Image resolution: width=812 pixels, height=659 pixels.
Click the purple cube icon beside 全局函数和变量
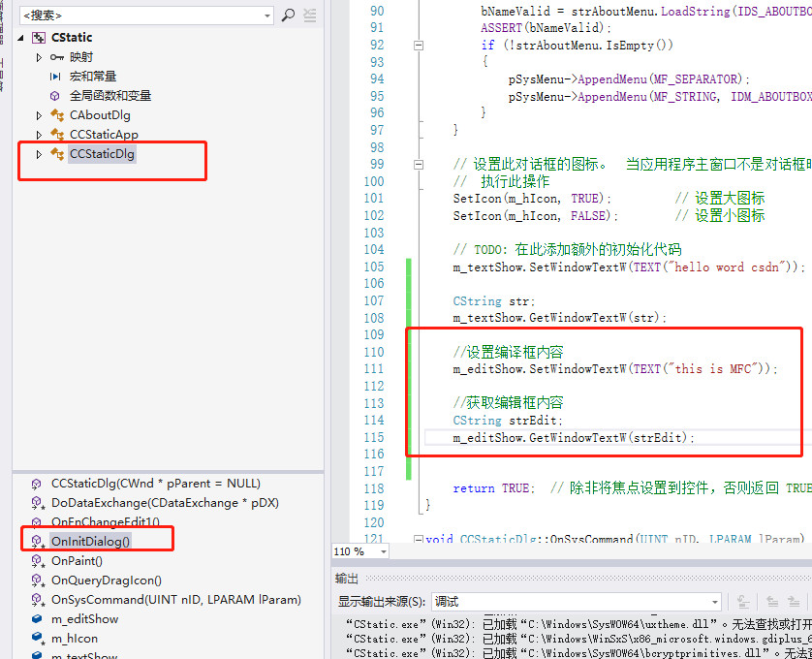(55, 96)
